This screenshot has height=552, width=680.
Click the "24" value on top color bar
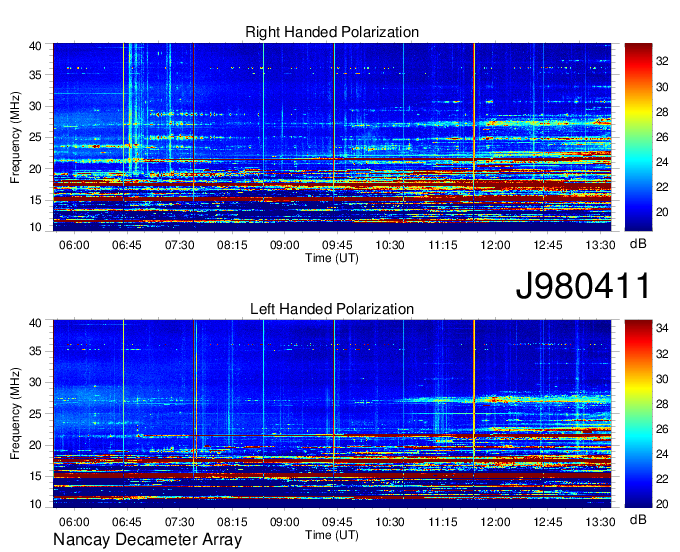pos(662,162)
